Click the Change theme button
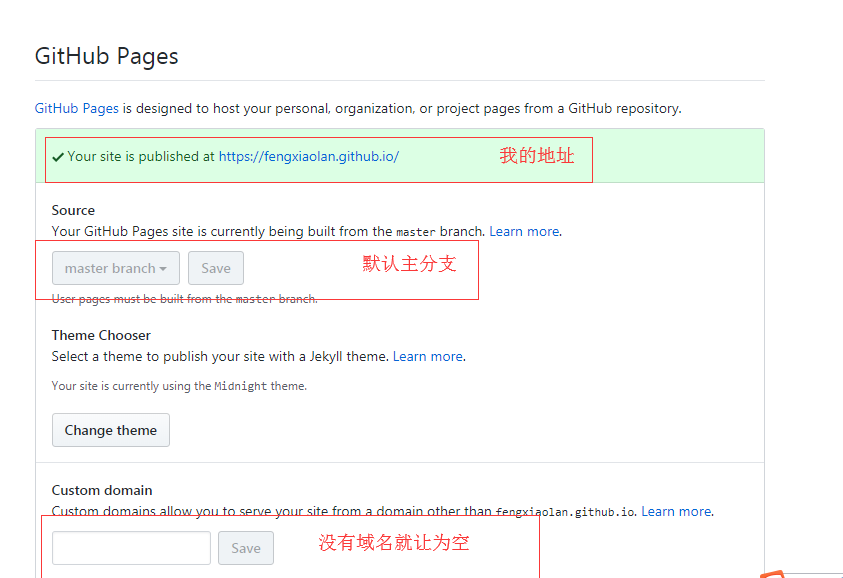The height and width of the screenshot is (578, 843). point(111,430)
